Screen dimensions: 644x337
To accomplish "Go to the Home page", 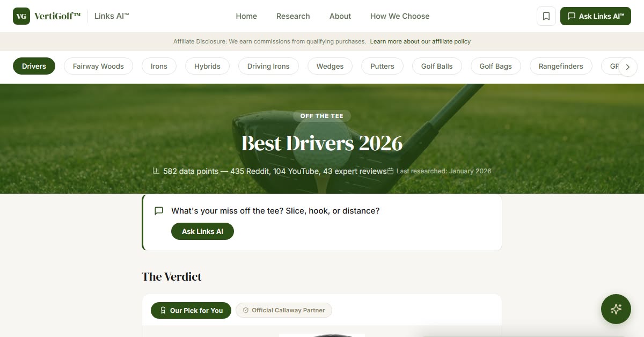I will pos(246,16).
